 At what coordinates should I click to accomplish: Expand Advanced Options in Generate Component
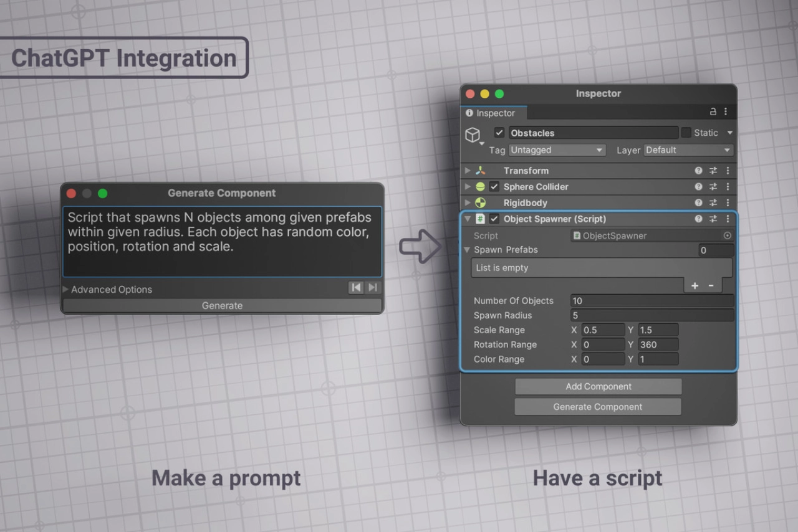66,289
